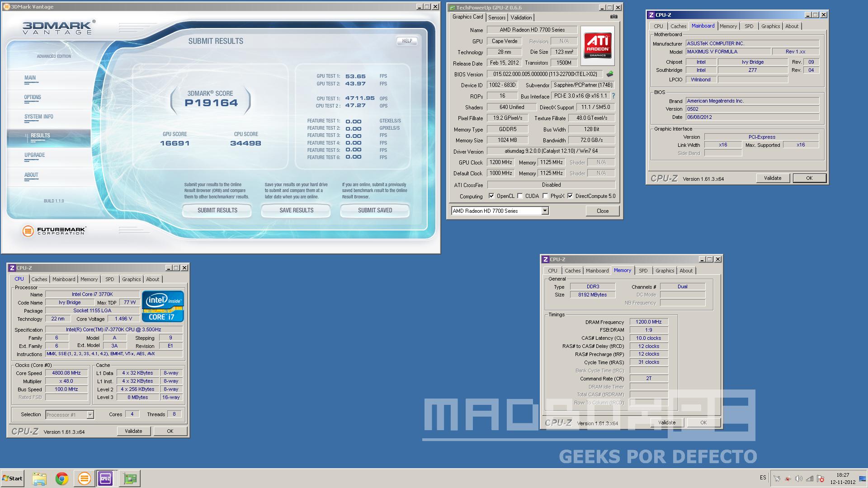Click the network signal tray icon
This screenshot has width=868, height=488.
click(809, 479)
